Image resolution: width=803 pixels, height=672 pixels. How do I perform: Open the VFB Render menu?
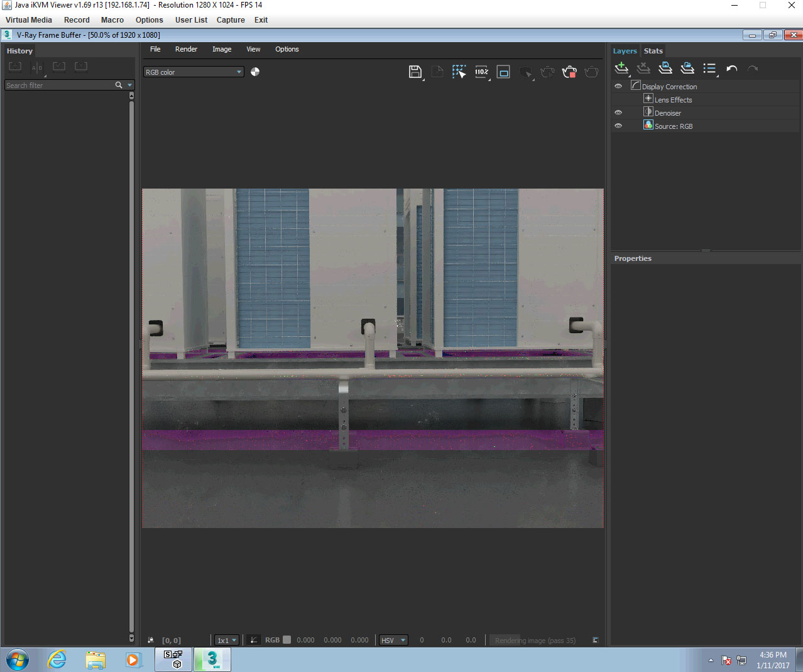186,49
